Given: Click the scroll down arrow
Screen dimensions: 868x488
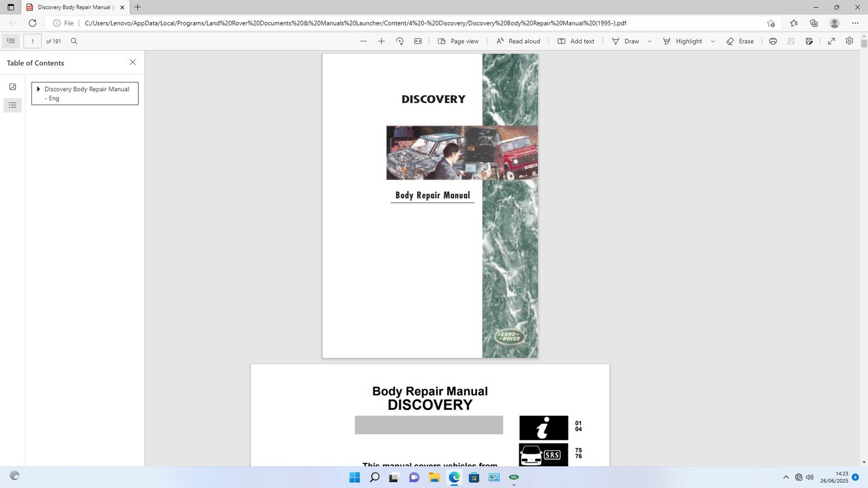Looking at the screenshot, I should click(864, 463).
